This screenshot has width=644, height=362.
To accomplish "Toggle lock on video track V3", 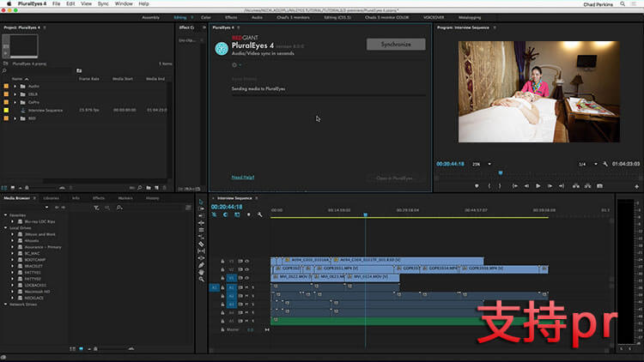I will click(222, 261).
